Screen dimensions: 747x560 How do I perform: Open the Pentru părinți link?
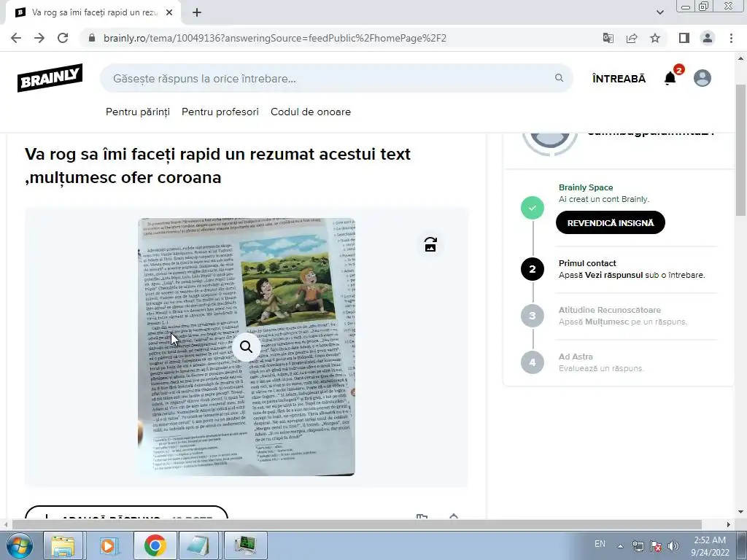pyautogui.click(x=138, y=112)
